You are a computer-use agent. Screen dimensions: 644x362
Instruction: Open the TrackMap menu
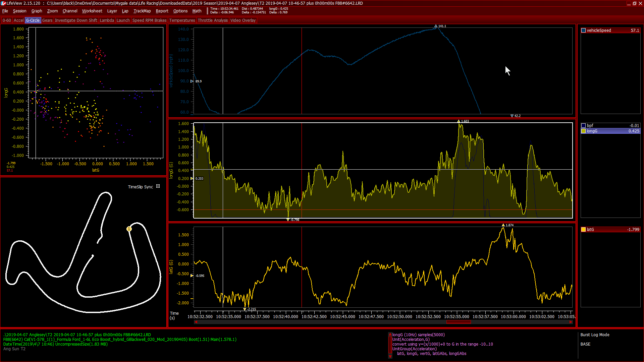142,11
